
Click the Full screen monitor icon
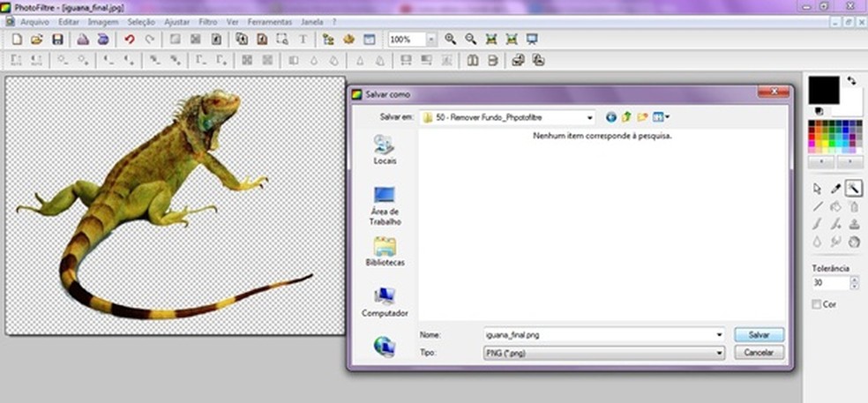point(532,40)
